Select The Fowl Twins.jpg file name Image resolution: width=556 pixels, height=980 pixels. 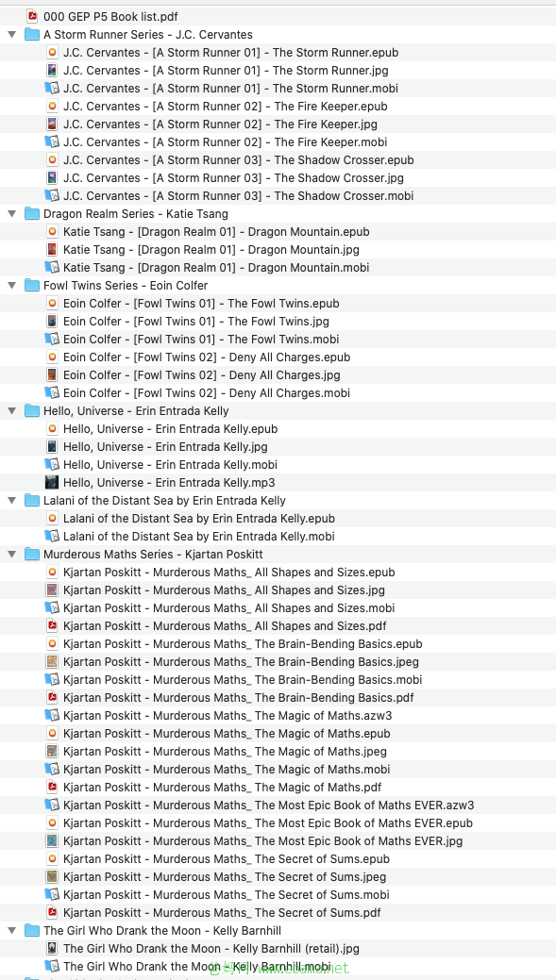[x=196, y=322]
